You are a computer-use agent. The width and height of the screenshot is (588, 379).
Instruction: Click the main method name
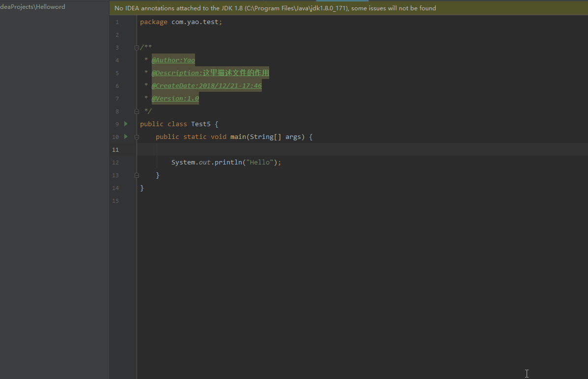pos(238,136)
